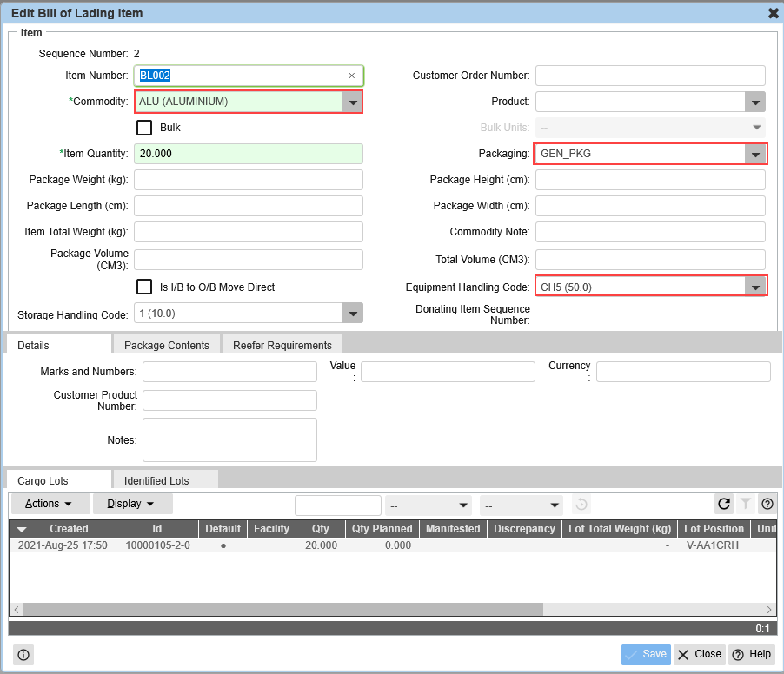Clear the Item Number field with X icon

pyautogui.click(x=352, y=76)
